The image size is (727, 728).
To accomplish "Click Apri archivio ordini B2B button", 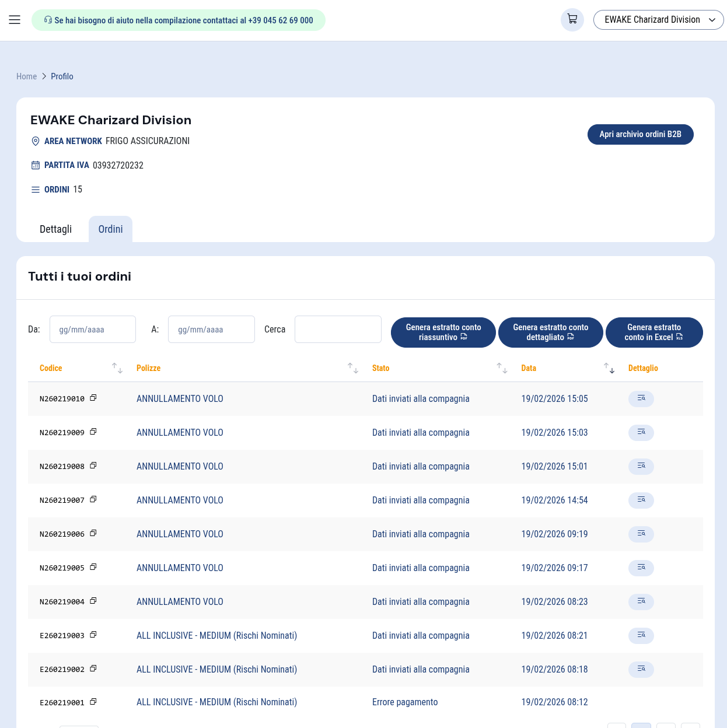I will pyautogui.click(x=640, y=134).
